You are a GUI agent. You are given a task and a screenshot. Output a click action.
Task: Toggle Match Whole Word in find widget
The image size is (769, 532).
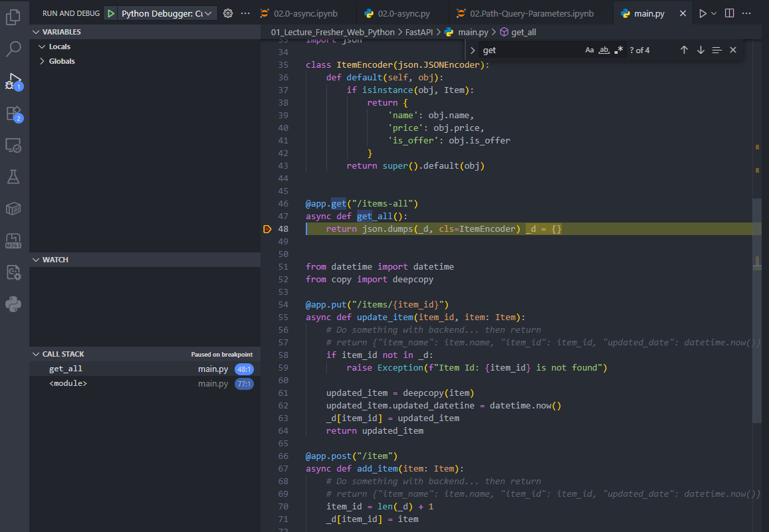(604, 50)
